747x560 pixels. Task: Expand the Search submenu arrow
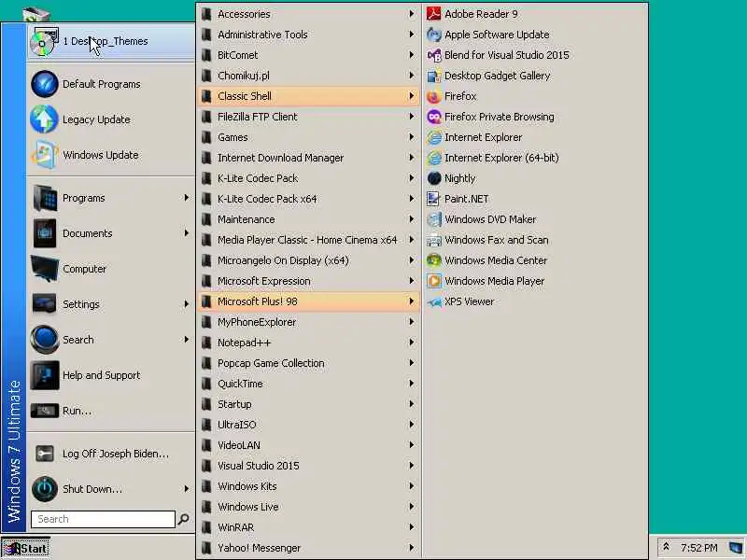(186, 340)
